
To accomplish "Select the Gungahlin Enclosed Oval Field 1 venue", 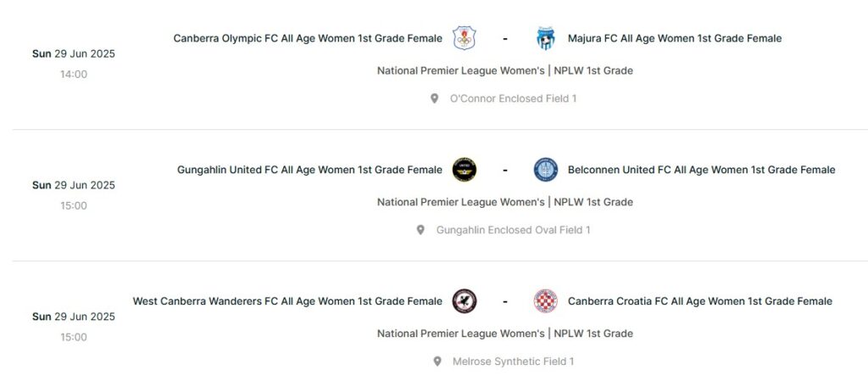I will click(x=513, y=230).
